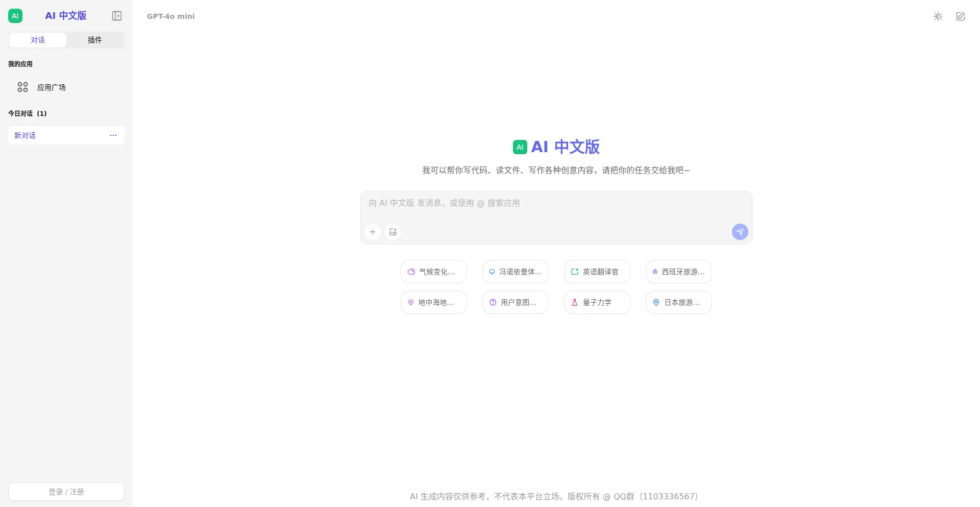This screenshot has width=980, height=507.
Task: Switch to the 对话 tab
Action: [x=38, y=40]
